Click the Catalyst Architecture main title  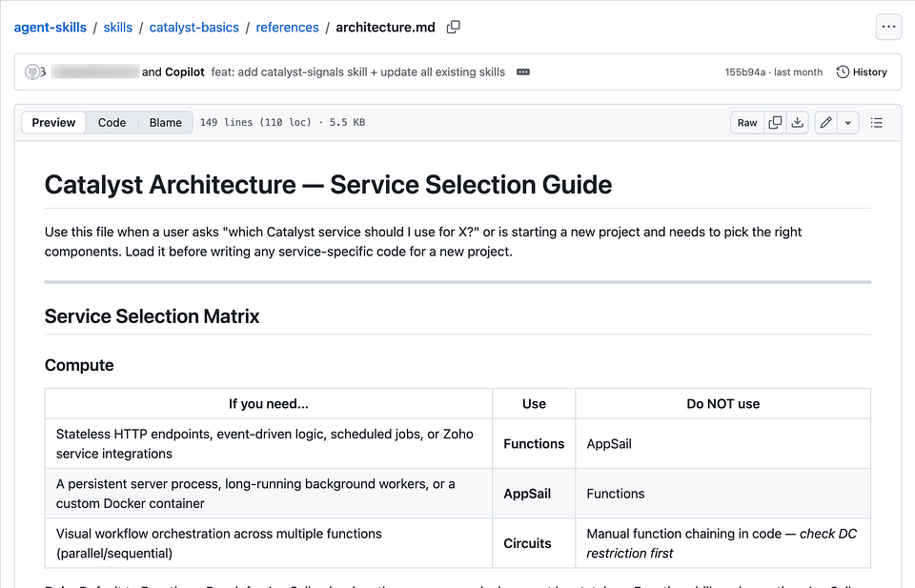click(328, 185)
